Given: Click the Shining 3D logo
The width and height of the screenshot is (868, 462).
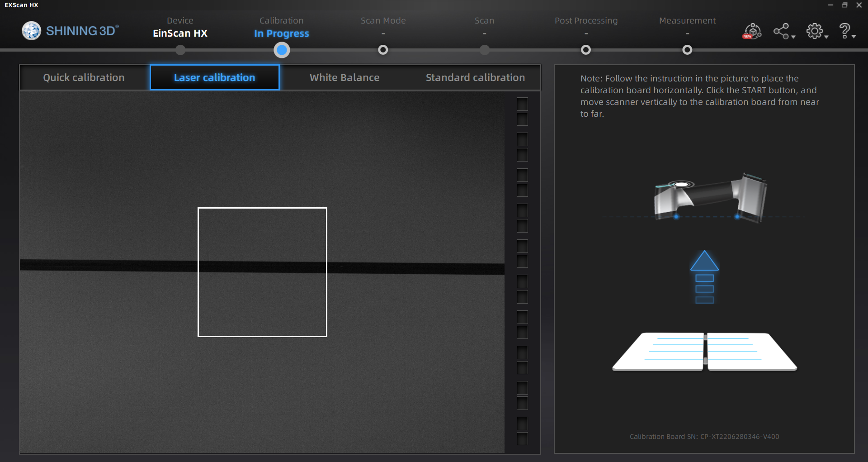Looking at the screenshot, I should (x=71, y=31).
